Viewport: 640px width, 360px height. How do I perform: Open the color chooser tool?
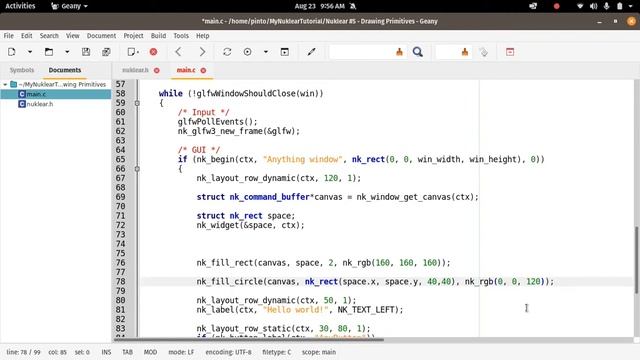[x=311, y=52]
